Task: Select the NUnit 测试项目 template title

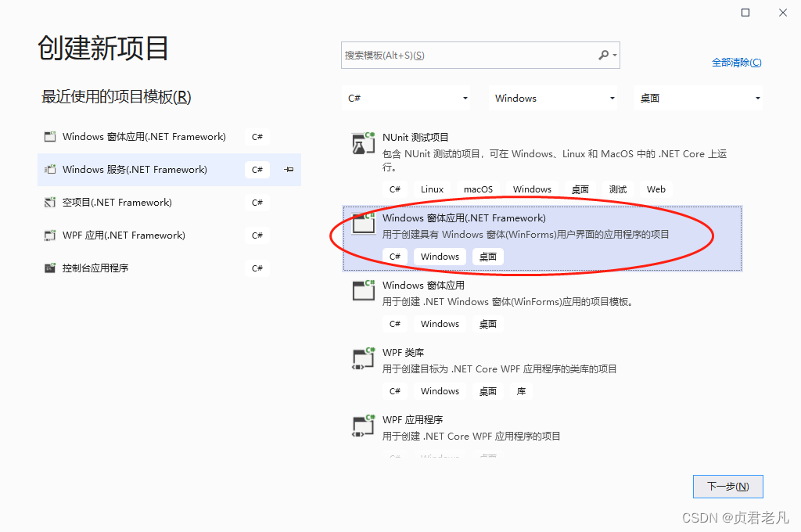Action: 415,138
